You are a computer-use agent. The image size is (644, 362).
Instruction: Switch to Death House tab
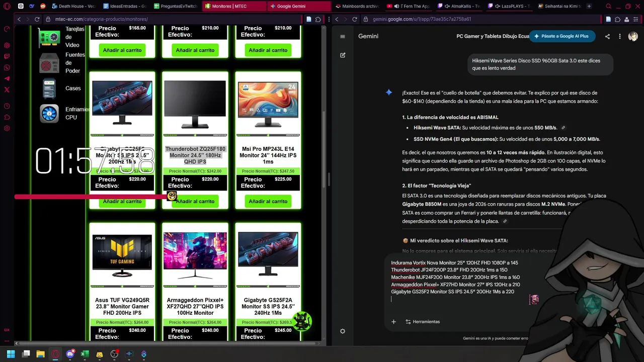73,6
